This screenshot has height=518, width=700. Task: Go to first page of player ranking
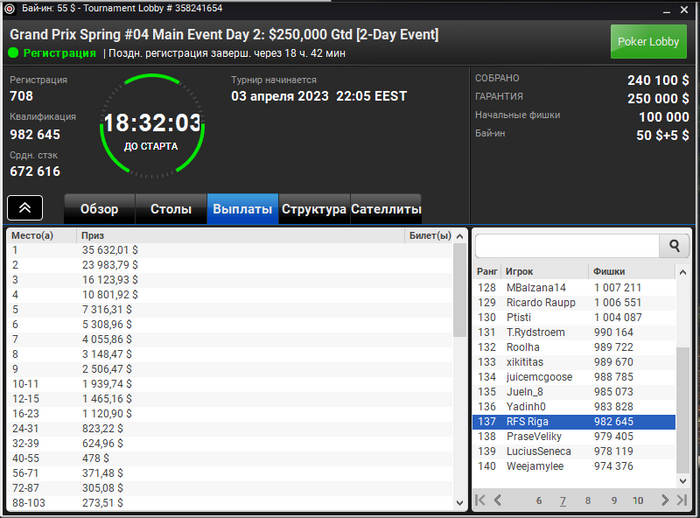(x=480, y=500)
